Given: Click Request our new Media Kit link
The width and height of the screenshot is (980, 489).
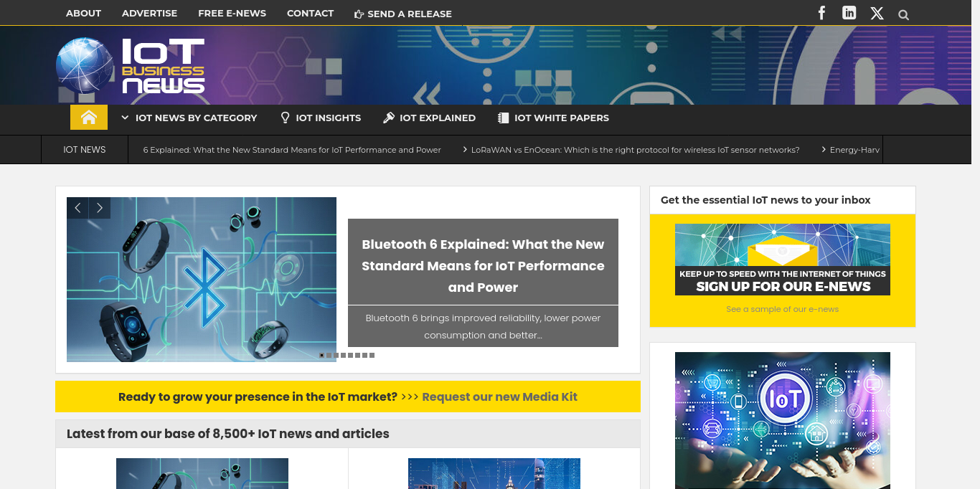Looking at the screenshot, I should click(x=499, y=397).
